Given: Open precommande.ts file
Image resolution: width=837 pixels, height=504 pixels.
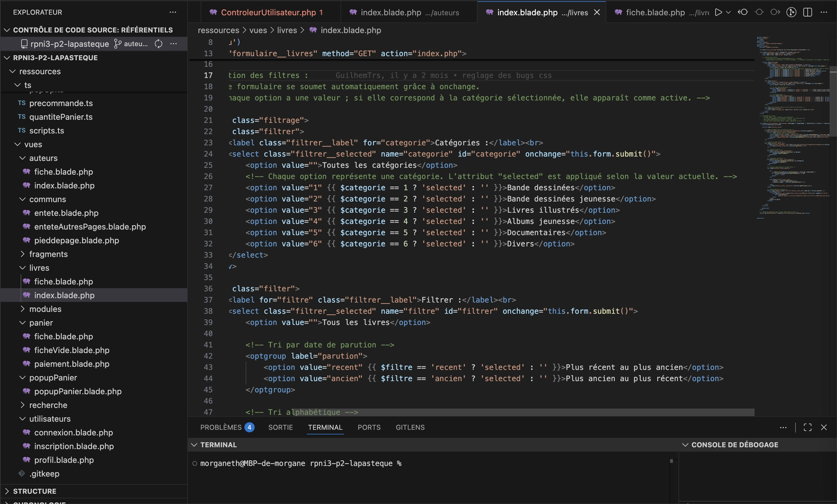Looking at the screenshot, I should point(61,103).
